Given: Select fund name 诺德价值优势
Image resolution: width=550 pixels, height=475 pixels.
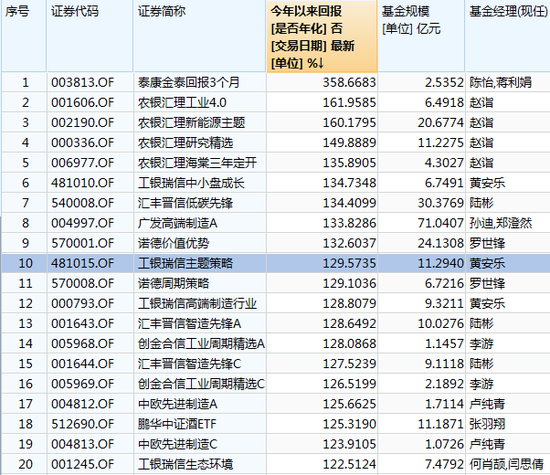Looking at the screenshot, I should (173, 243).
